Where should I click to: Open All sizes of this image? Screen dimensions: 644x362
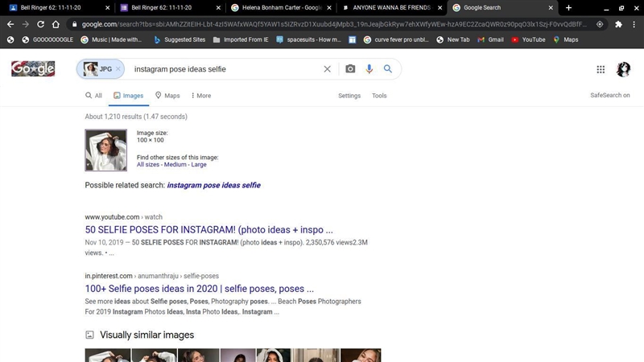pos(148,165)
